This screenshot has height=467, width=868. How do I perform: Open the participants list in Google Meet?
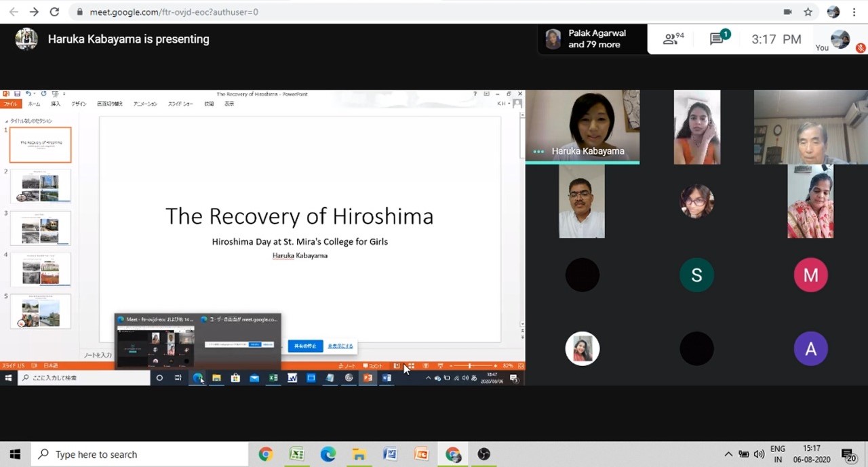click(x=671, y=39)
